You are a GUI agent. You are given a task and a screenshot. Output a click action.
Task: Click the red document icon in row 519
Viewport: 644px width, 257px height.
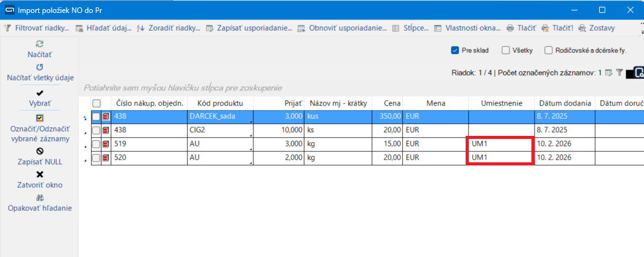105,144
